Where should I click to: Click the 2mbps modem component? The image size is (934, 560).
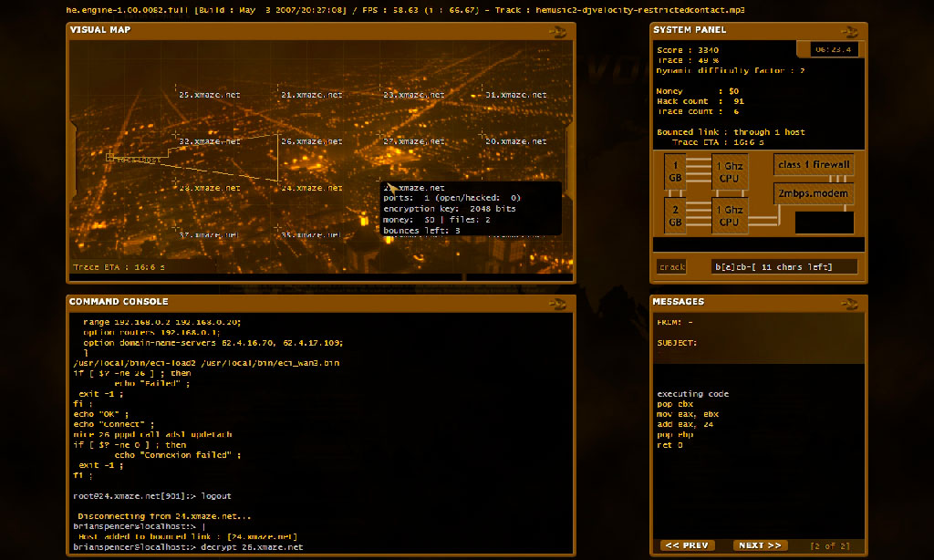coord(814,193)
